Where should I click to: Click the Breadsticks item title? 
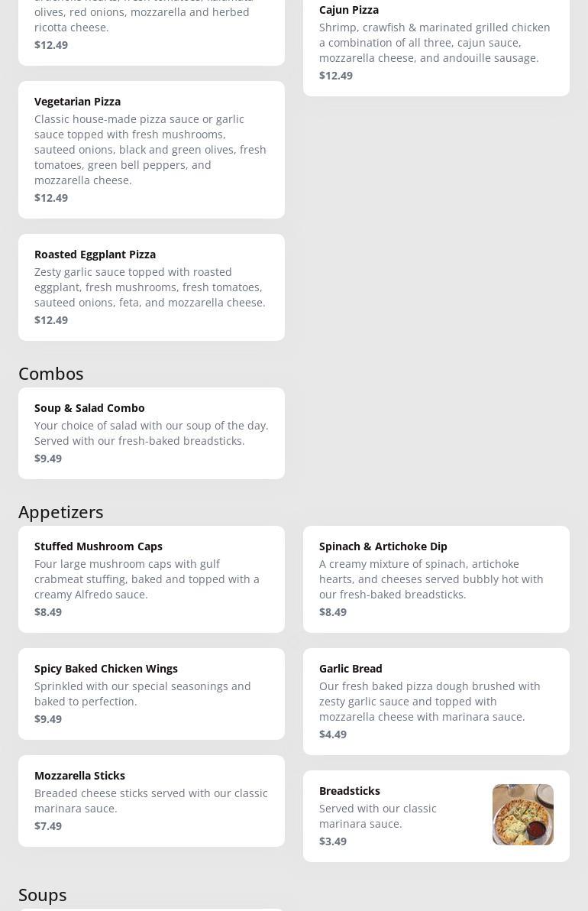point(350,791)
